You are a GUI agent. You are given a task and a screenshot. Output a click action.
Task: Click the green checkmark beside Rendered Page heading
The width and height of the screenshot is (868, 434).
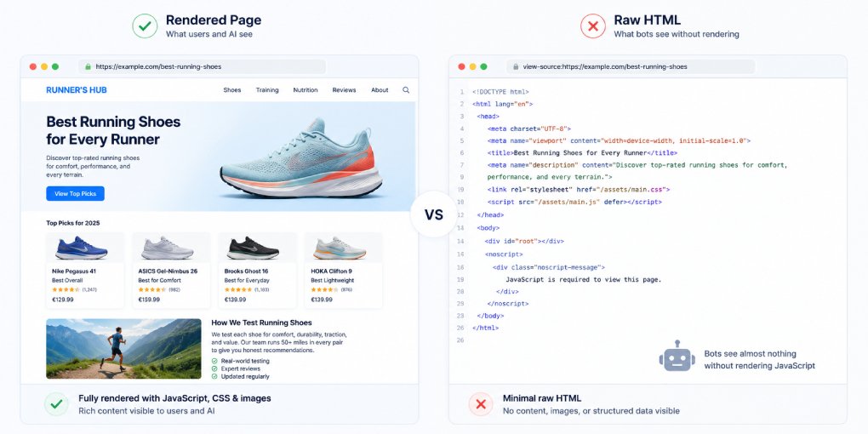(145, 26)
